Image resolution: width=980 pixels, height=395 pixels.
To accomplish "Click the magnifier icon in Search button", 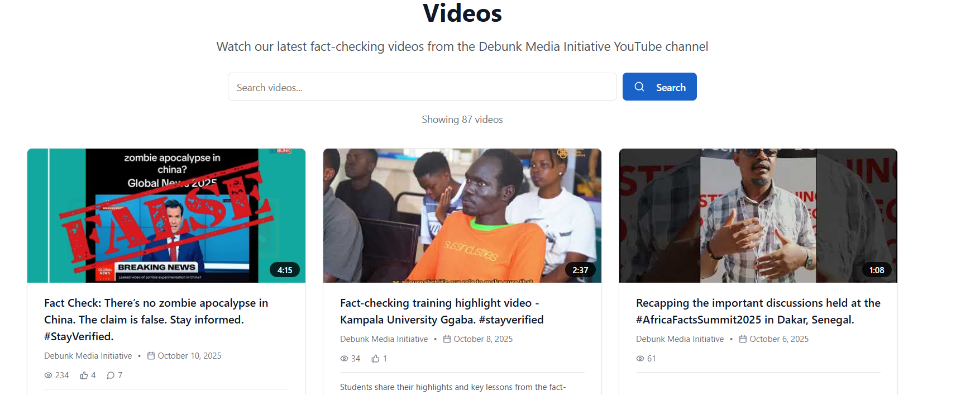I will pyautogui.click(x=639, y=87).
